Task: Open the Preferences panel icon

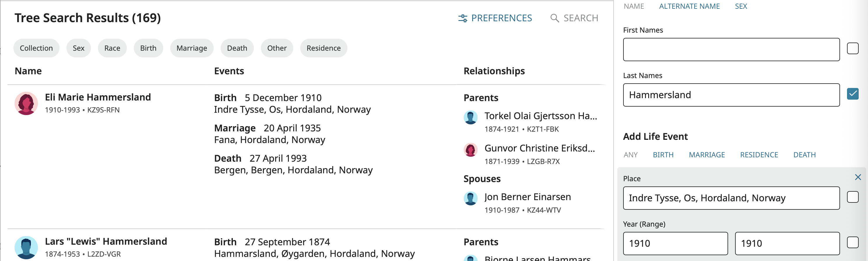Action: pos(462,18)
